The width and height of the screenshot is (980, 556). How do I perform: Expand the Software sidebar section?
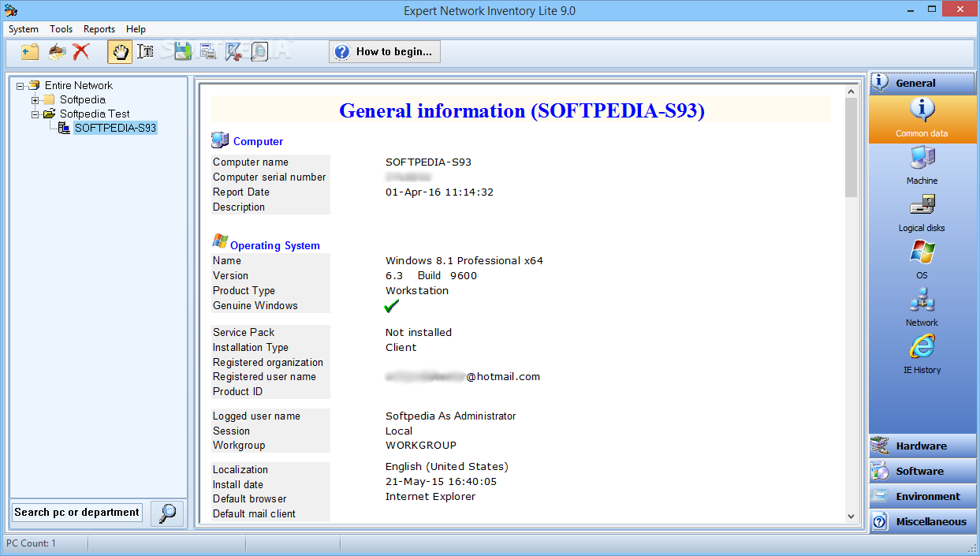[x=922, y=471]
